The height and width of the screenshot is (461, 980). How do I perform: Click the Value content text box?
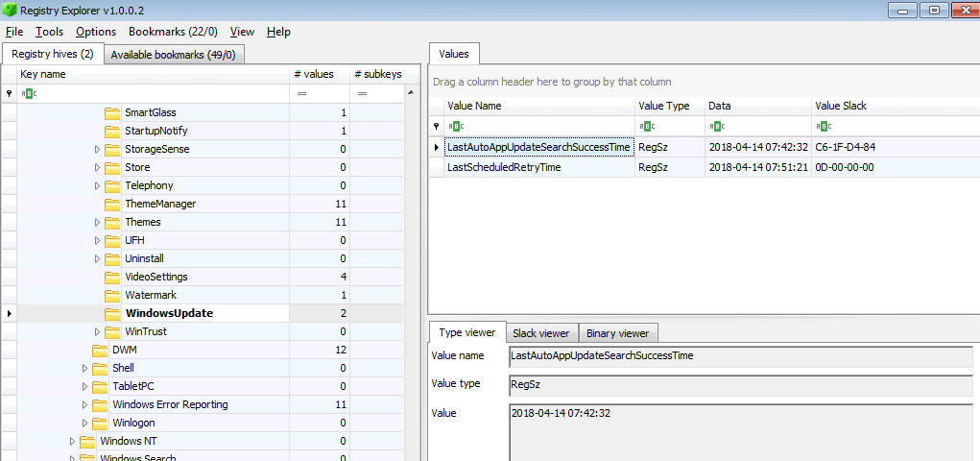click(741, 433)
